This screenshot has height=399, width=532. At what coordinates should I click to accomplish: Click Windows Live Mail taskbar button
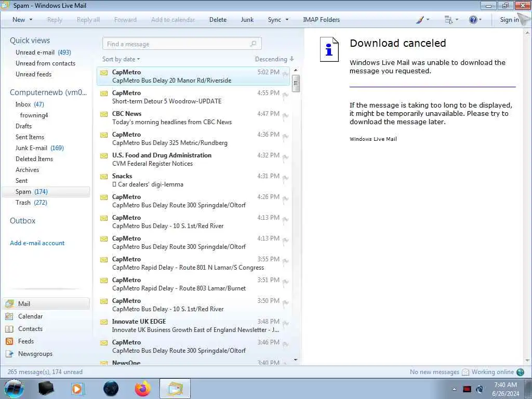[175, 389]
